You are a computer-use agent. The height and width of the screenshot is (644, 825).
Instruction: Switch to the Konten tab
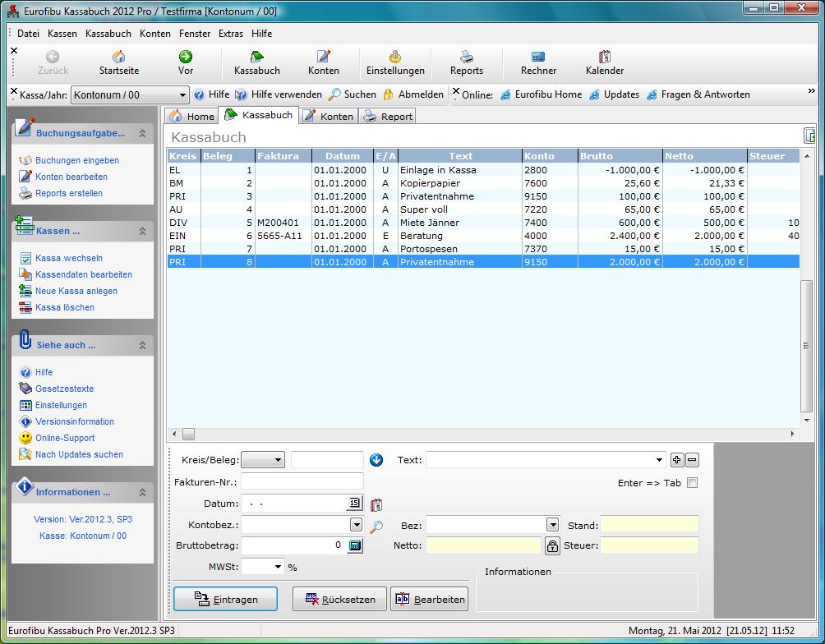329,117
